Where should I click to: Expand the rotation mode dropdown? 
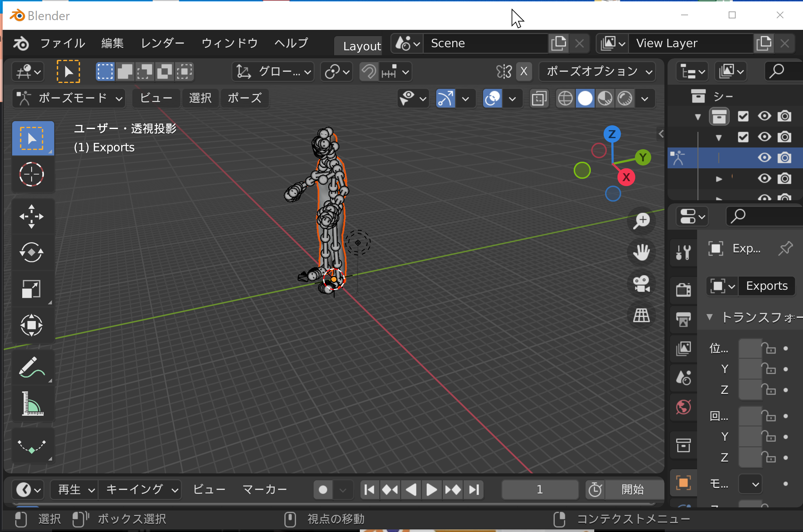(x=750, y=484)
